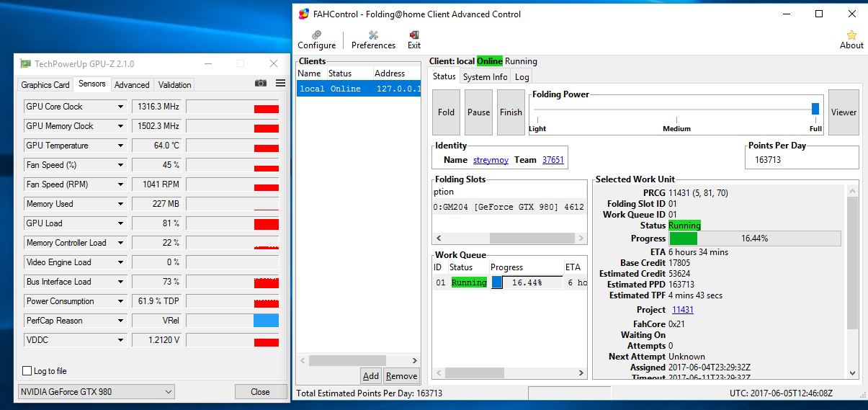Click the Finish button

tap(511, 112)
